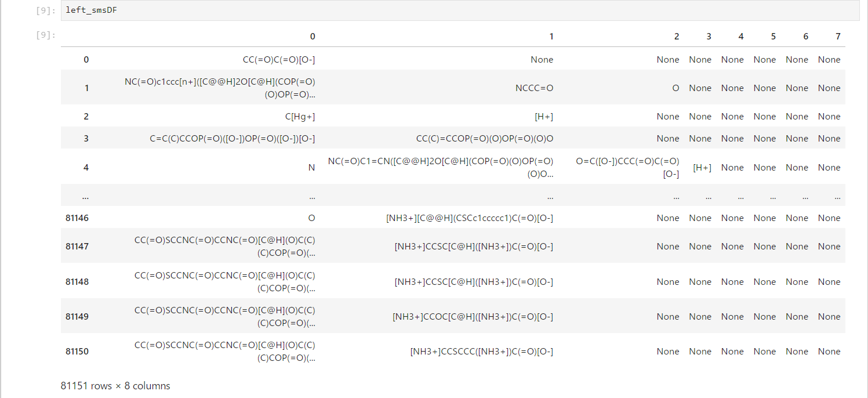Click column header 7 of the dataframe
This screenshot has width=868, height=398.
click(838, 37)
